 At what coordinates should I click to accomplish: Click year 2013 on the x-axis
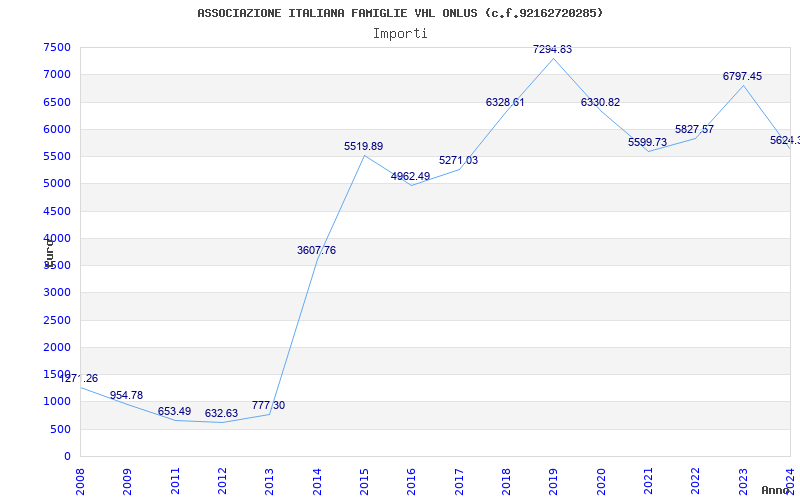coord(269,482)
